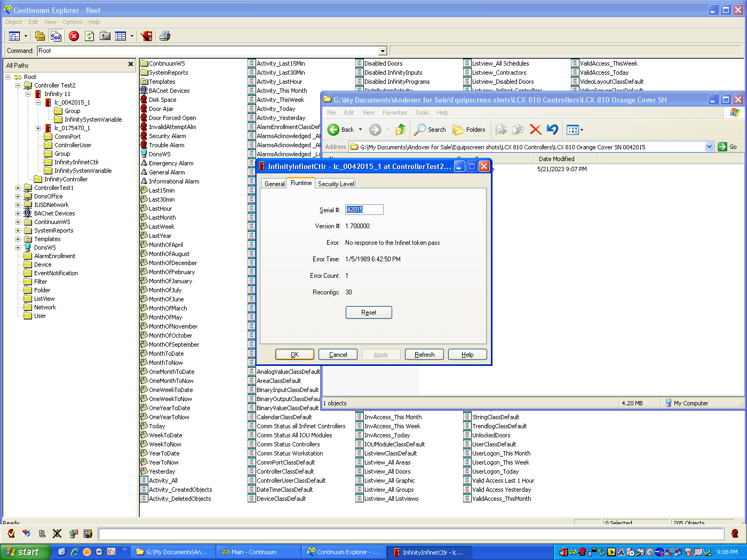747x560 pixels.
Task: Close the All Paths pane
Action: (131, 65)
